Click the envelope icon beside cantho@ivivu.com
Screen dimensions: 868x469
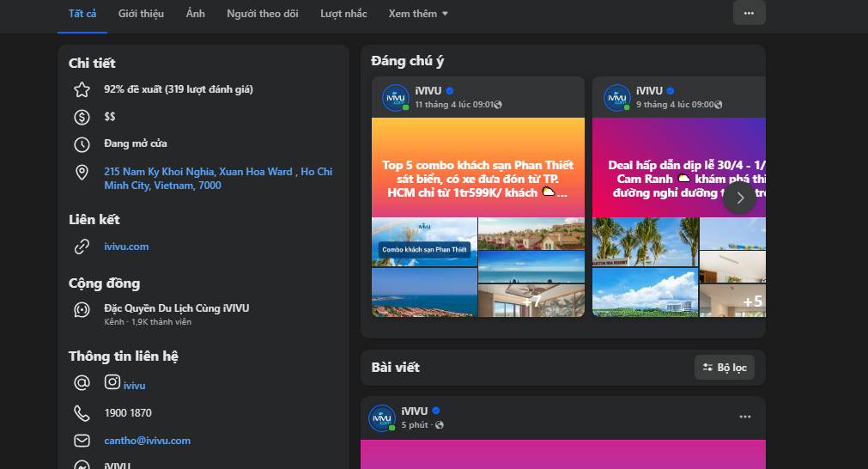point(82,441)
